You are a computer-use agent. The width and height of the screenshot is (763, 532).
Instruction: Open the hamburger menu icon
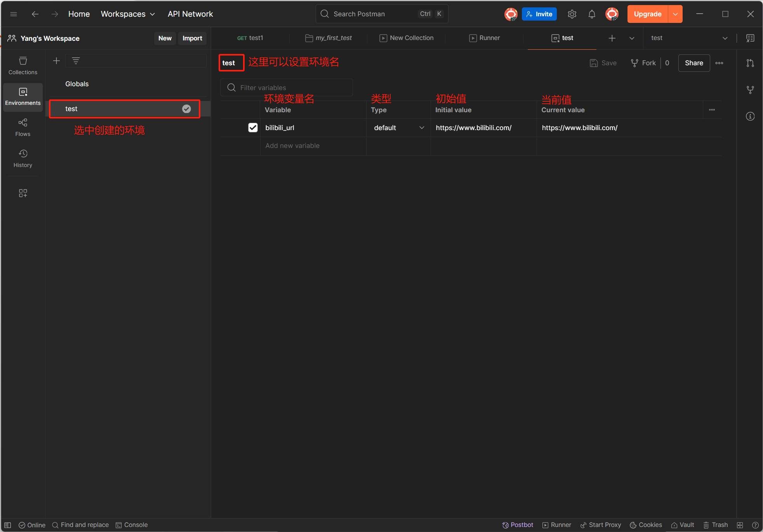[14, 14]
